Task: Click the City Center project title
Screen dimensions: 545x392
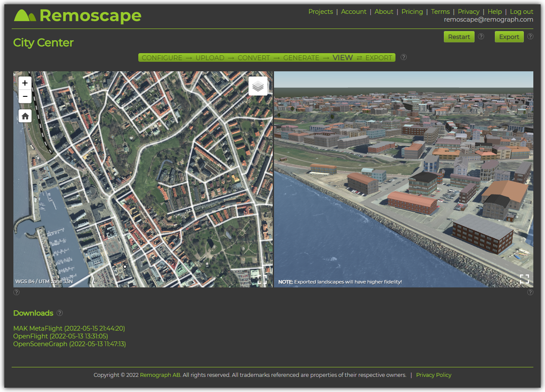Action: click(43, 42)
